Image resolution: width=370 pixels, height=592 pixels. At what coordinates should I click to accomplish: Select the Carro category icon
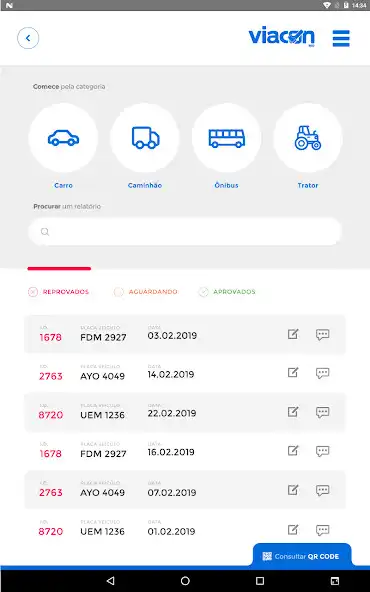click(x=63, y=138)
